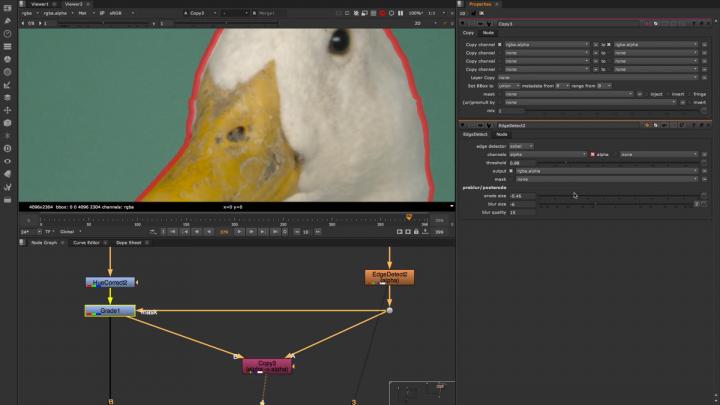The image size is (720, 405).
Task: Adjust the erode size slider
Action: 618,196
